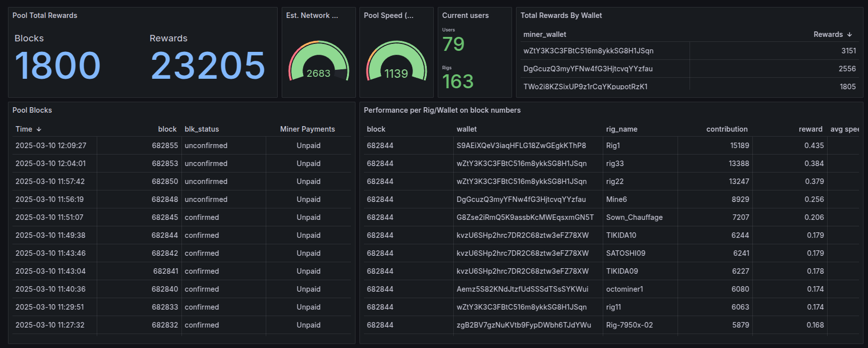This screenshot has width=868, height=348.
Task: Click rig name TIKIDA09
Action: [622, 271]
